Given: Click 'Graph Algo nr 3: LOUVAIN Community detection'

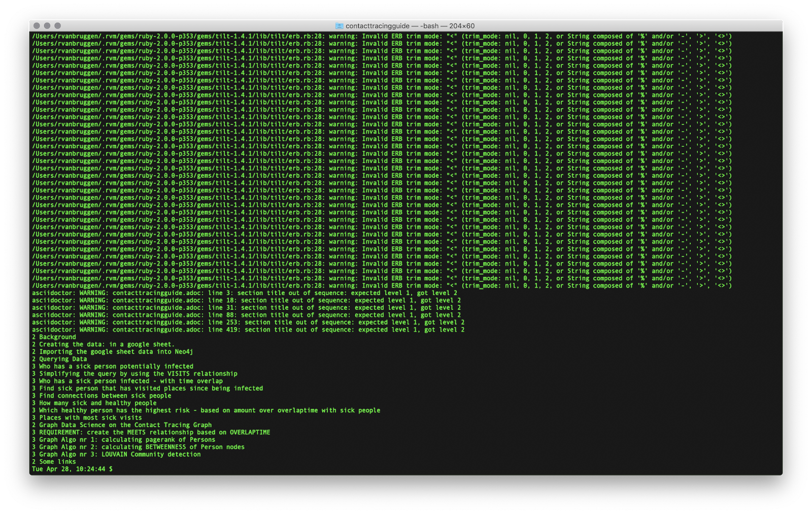Looking at the screenshot, I should tap(120, 454).
